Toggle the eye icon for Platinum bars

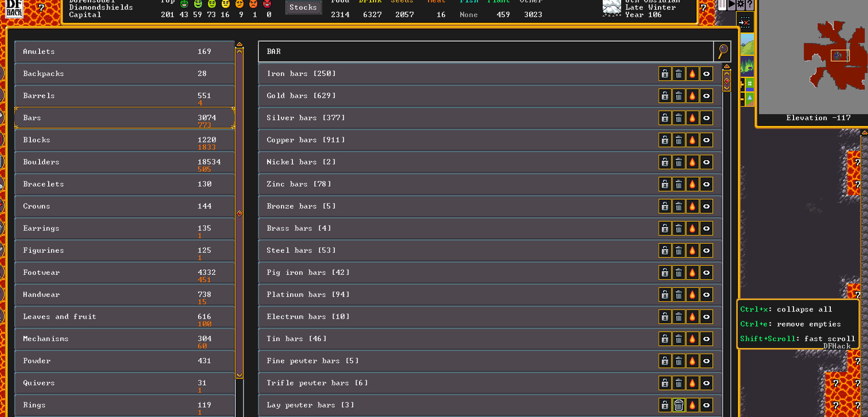tap(706, 295)
